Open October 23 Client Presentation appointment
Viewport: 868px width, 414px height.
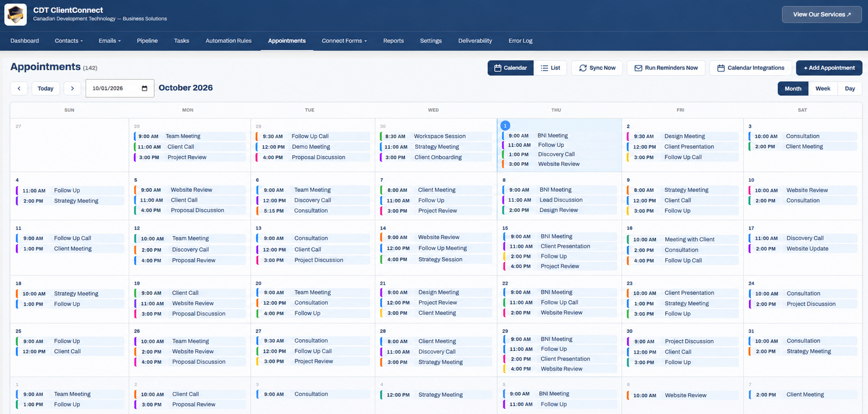tap(683, 293)
